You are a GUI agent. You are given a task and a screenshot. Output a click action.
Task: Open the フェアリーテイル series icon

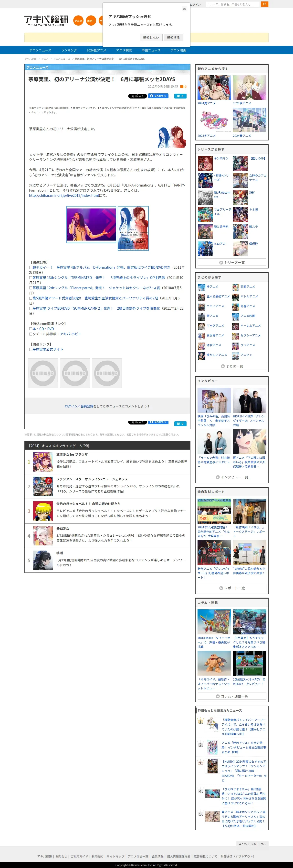click(x=205, y=215)
